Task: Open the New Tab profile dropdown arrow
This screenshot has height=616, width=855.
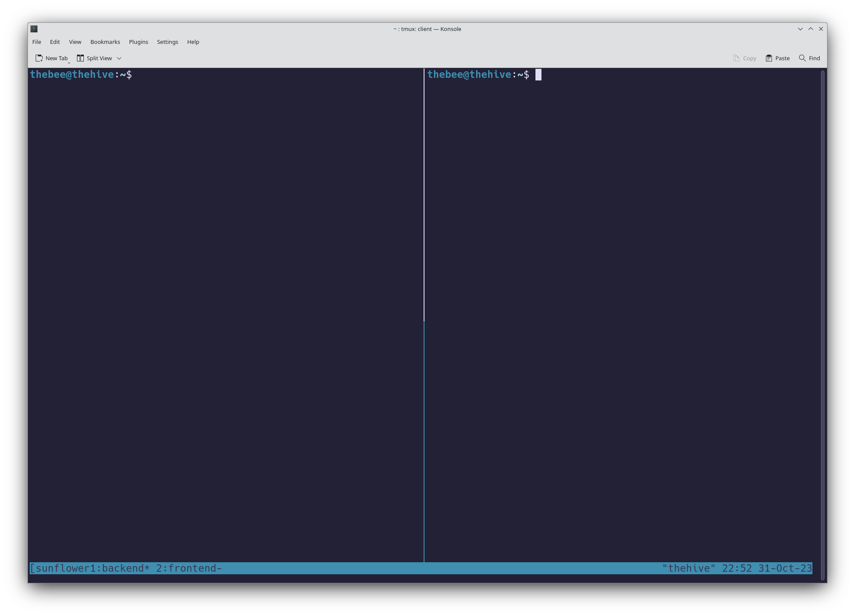Action: click(x=69, y=63)
